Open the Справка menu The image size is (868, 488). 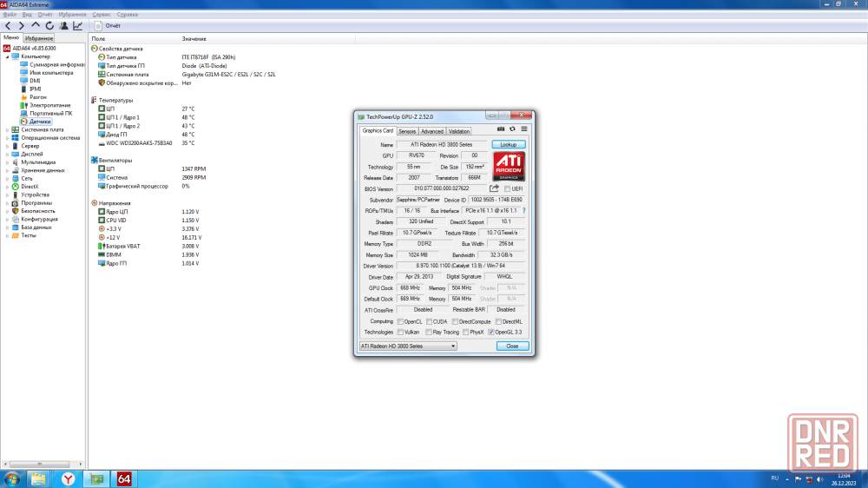(128, 15)
